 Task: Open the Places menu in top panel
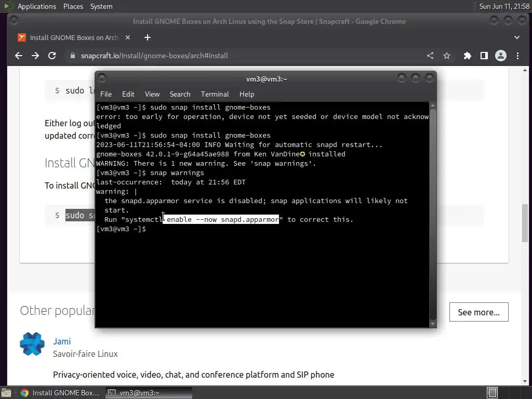73,6
